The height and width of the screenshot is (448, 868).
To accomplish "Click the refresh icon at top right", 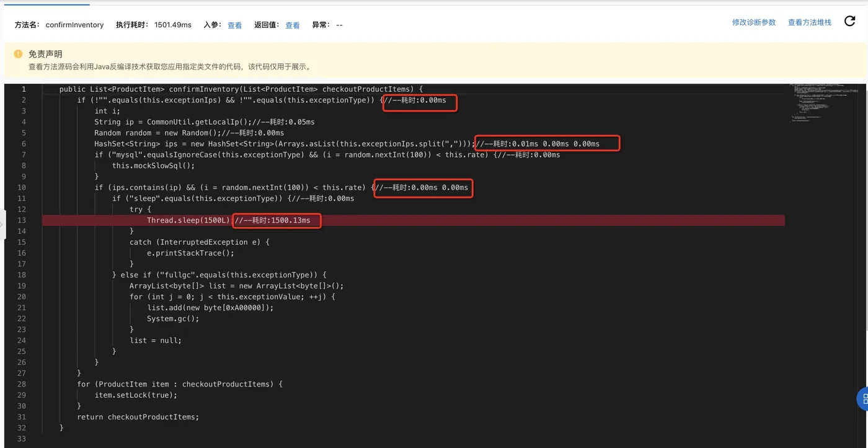I will tap(850, 22).
